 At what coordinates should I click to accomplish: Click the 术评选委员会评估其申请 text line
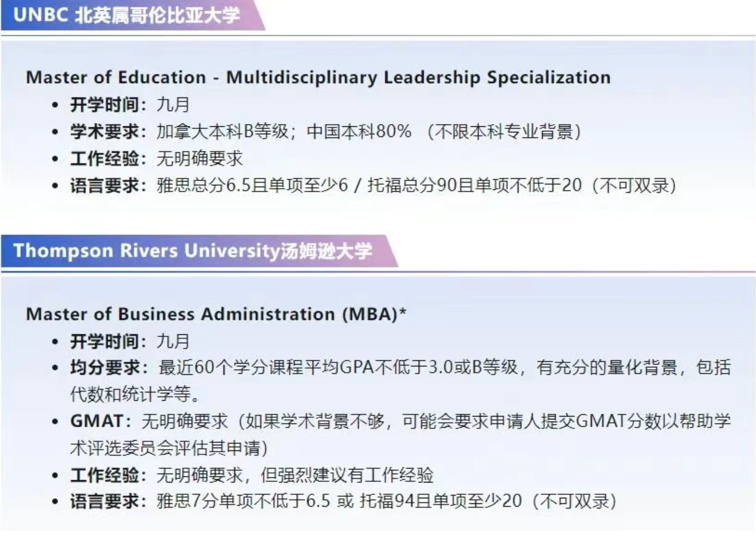168,448
